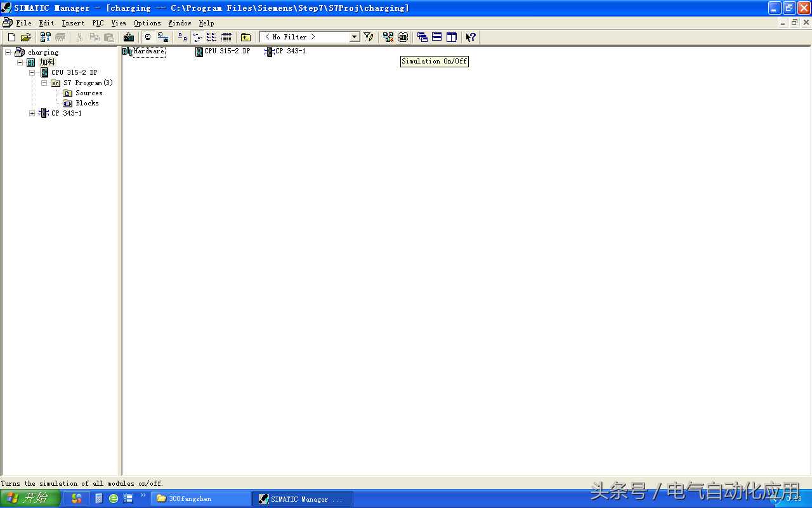Open the View menu

click(x=119, y=23)
